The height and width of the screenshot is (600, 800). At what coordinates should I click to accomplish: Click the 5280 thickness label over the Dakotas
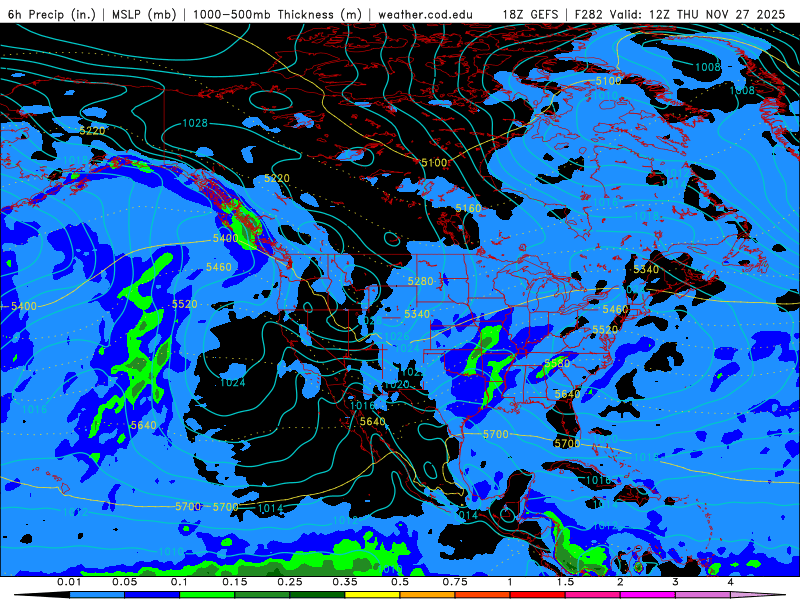(x=420, y=281)
